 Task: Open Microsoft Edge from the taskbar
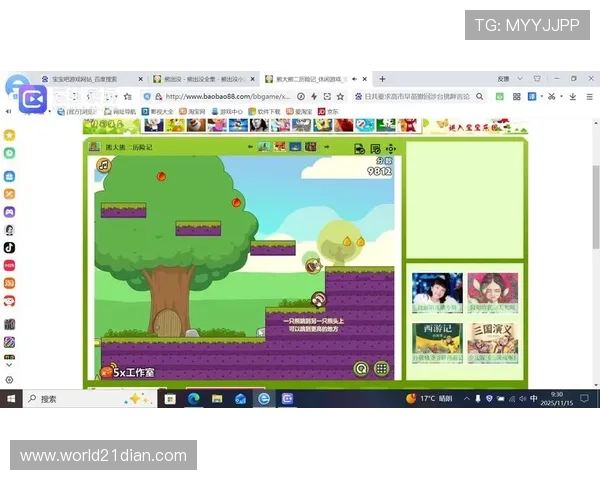click(193, 398)
